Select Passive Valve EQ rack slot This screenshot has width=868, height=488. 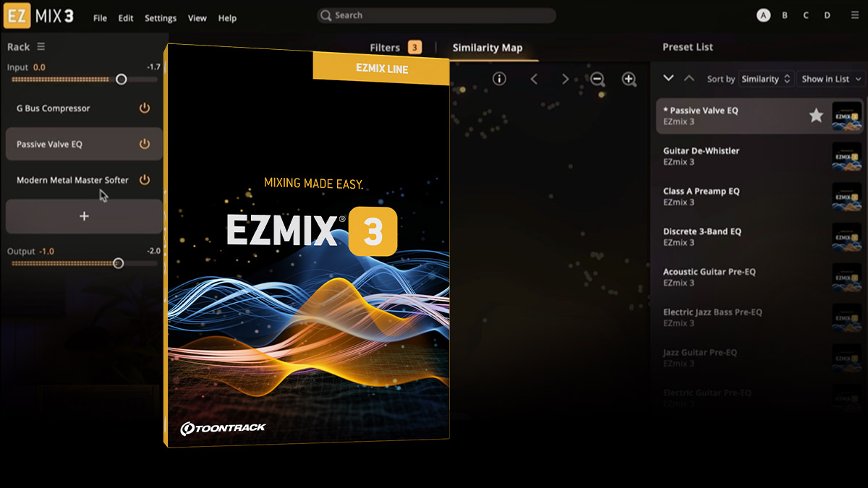click(84, 144)
